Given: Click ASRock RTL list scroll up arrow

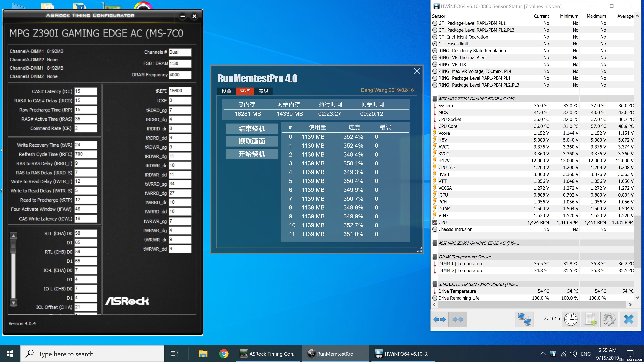Looking at the screenshot, I should tap(13, 236).
